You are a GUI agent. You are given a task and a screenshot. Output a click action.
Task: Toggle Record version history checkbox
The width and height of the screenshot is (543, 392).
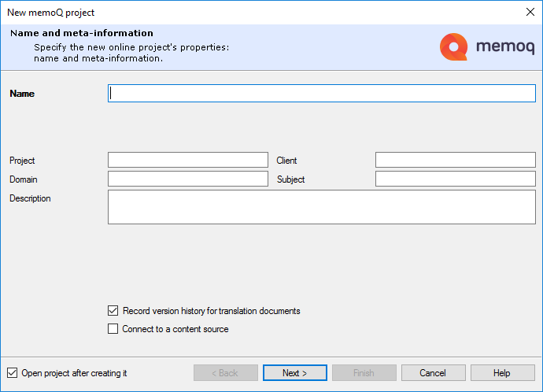pos(113,311)
